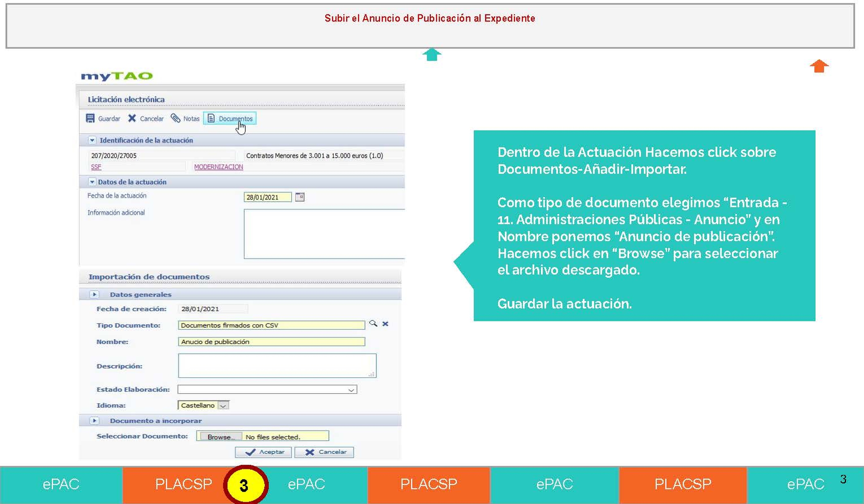This screenshot has width=864, height=504.
Task: Click the Importación de documentos heading
Action: click(149, 277)
